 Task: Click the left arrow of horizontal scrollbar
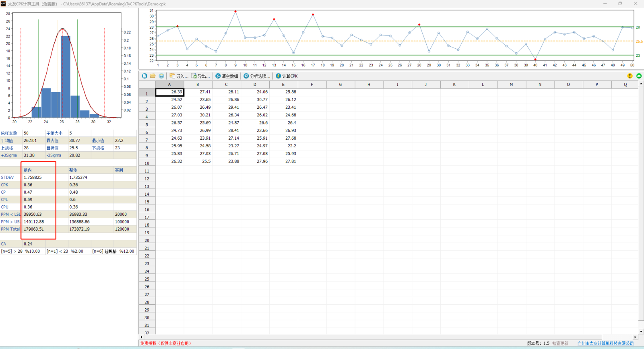pos(141,337)
